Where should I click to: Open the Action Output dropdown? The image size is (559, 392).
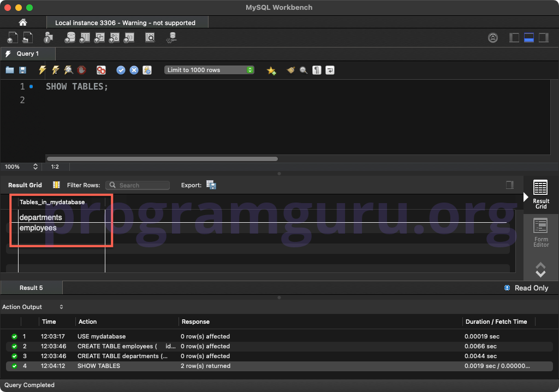click(x=33, y=307)
